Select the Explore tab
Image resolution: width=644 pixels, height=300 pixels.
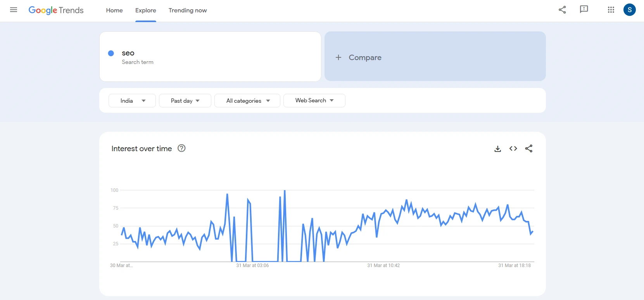[146, 10]
